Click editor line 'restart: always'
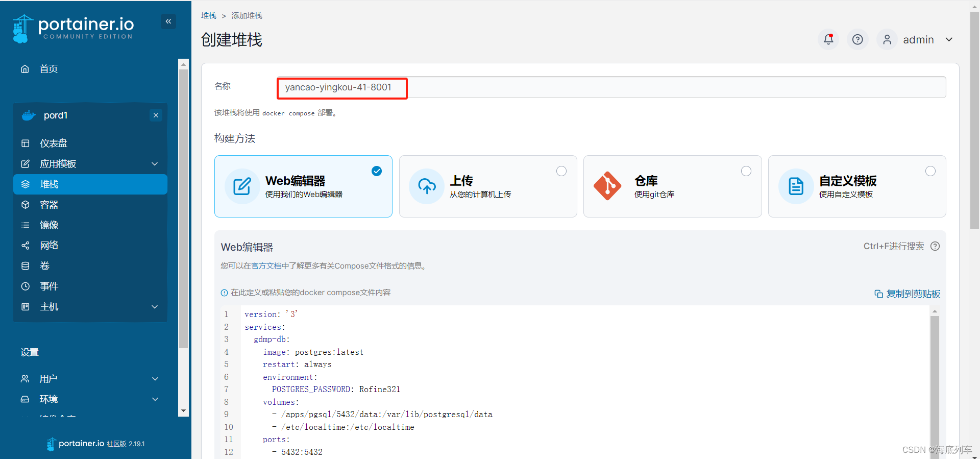Image resolution: width=980 pixels, height=459 pixels. pyautogui.click(x=297, y=365)
